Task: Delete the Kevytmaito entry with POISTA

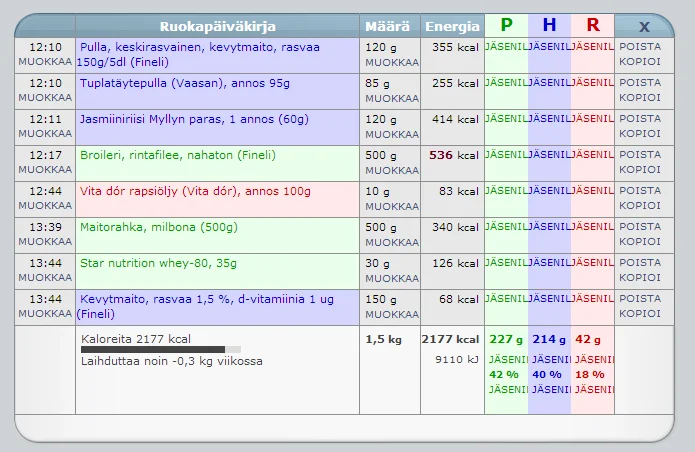Action: tap(640, 299)
